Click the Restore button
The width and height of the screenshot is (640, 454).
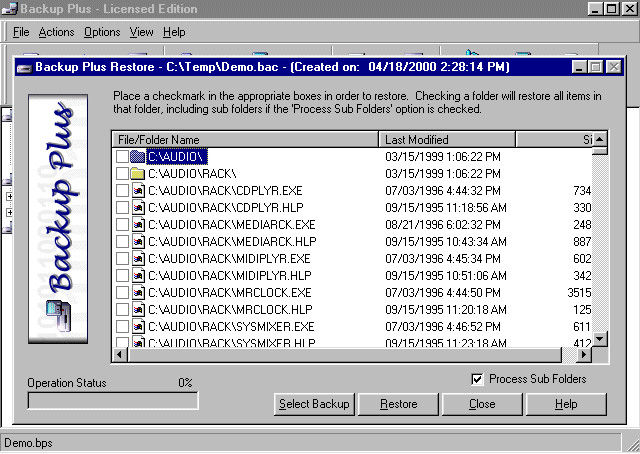[398, 404]
